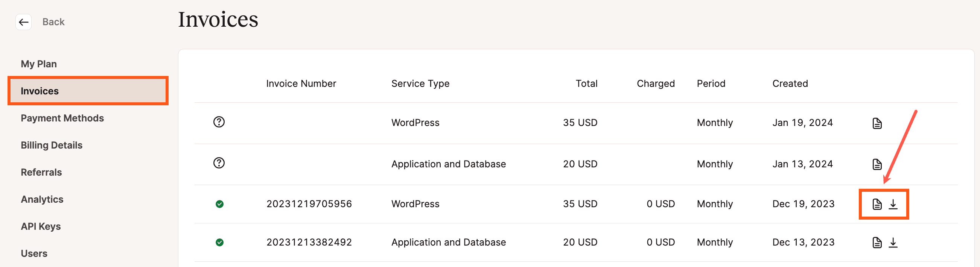Open document for invoice 20231219705956
980x267 pixels.
(877, 204)
